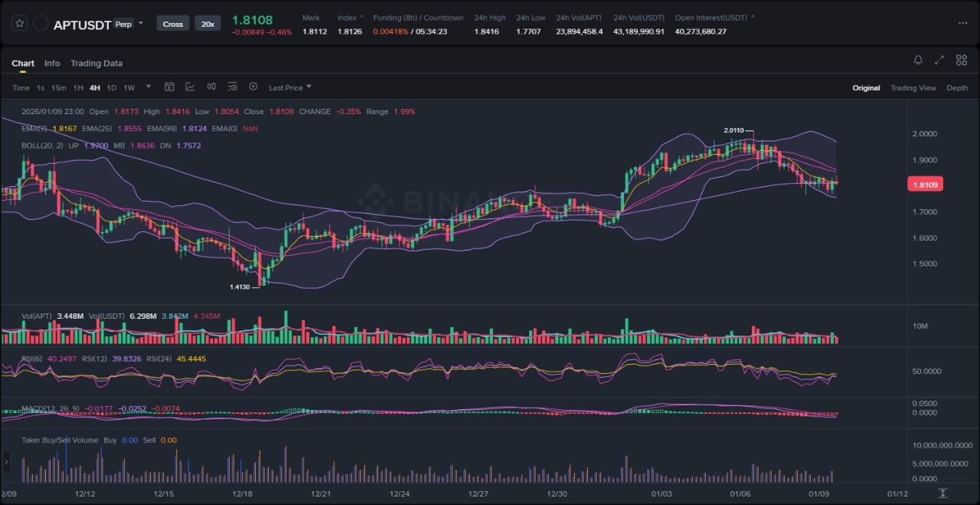
Task: Click the 24h High value 1.8416
Action: pyautogui.click(x=486, y=31)
